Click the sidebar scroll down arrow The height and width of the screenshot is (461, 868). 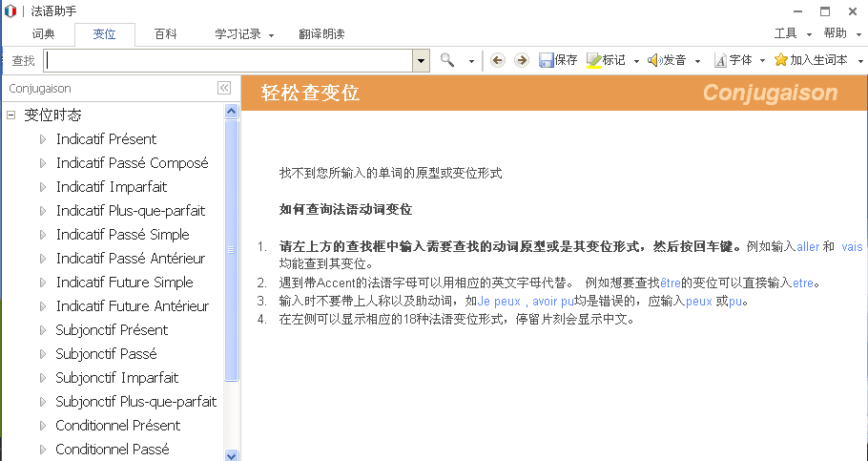[x=231, y=454]
